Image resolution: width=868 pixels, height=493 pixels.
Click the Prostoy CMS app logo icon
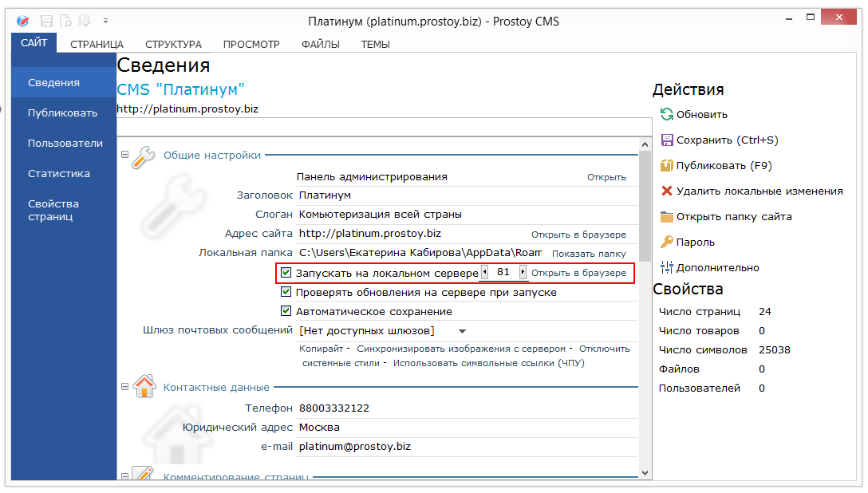(22, 21)
